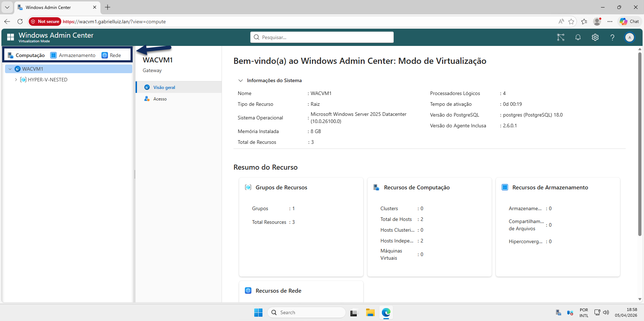Viewport: 644px width, 321px height.
Task: Collapse Informações do Sistema section
Action: [241, 80]
